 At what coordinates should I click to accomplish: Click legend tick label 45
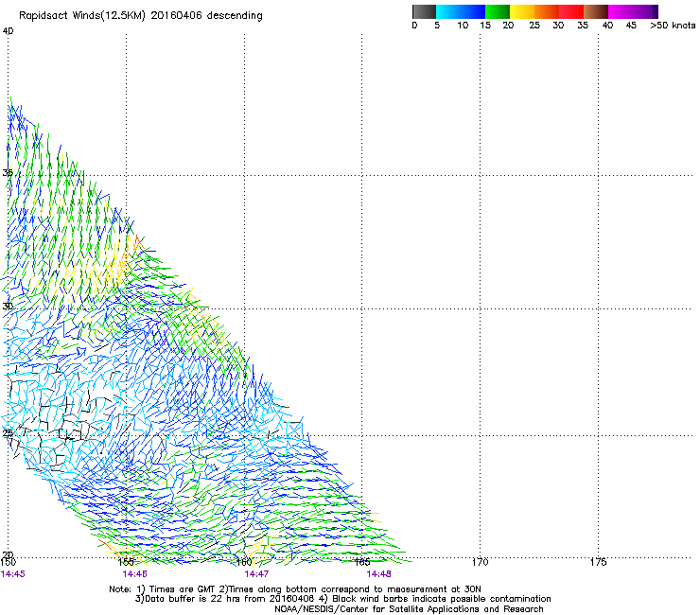pos(631,26)
